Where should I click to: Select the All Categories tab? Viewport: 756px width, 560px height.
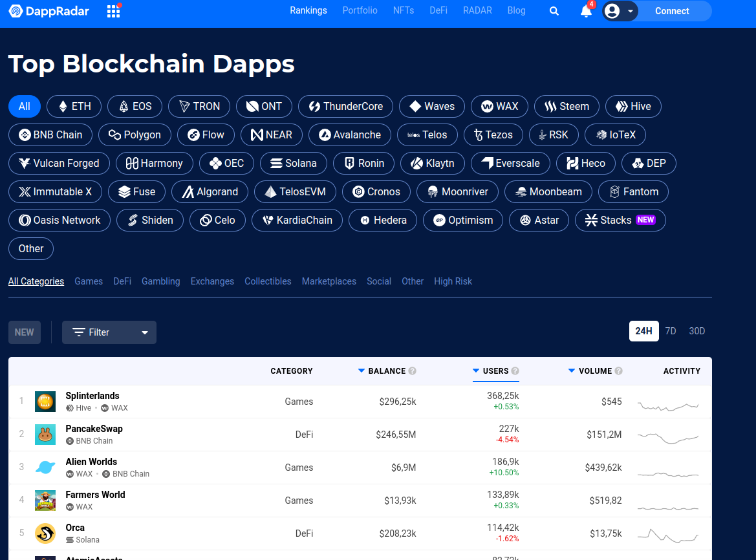[x=36, y=281]
